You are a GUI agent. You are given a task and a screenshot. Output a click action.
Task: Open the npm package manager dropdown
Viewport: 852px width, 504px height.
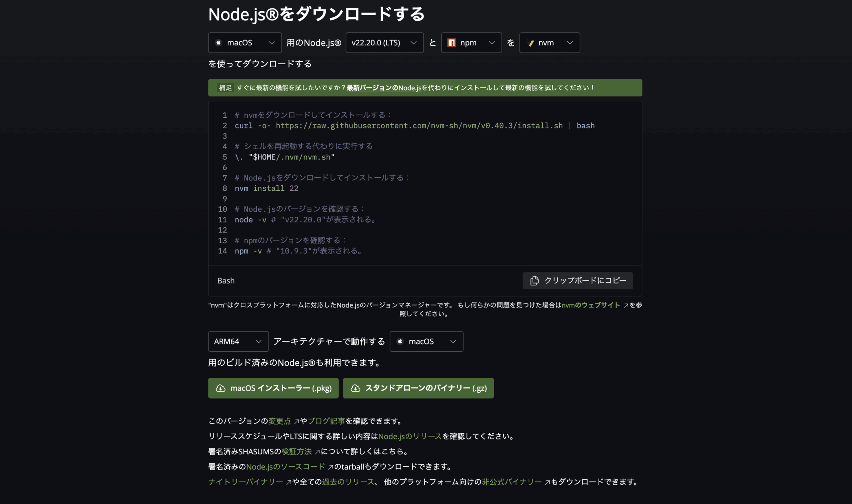point(471,43)
